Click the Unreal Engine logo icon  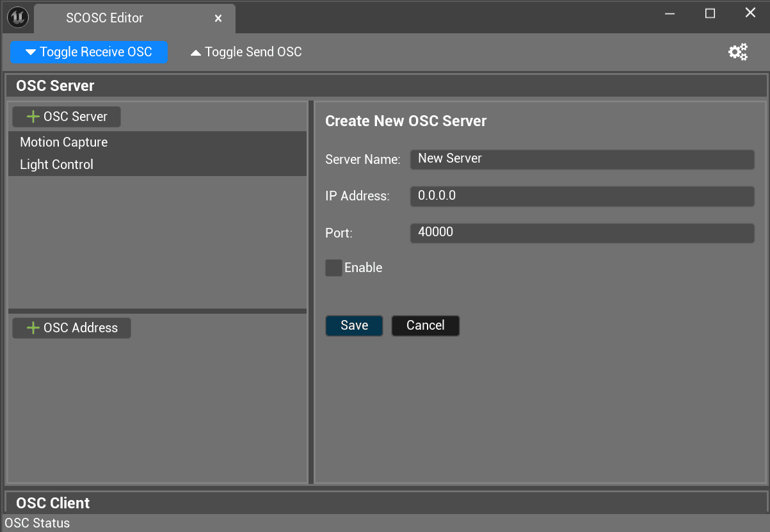[17, 18]
